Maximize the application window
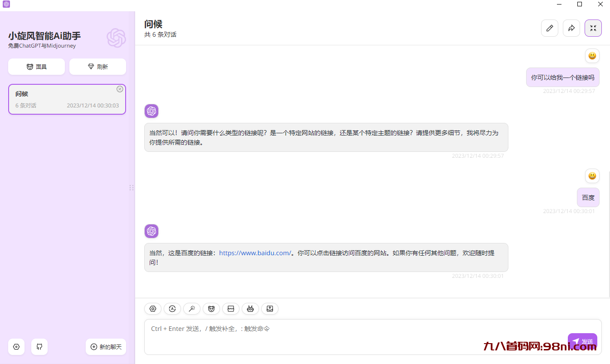This screenshot has width=610, height=364. point(580,4)
